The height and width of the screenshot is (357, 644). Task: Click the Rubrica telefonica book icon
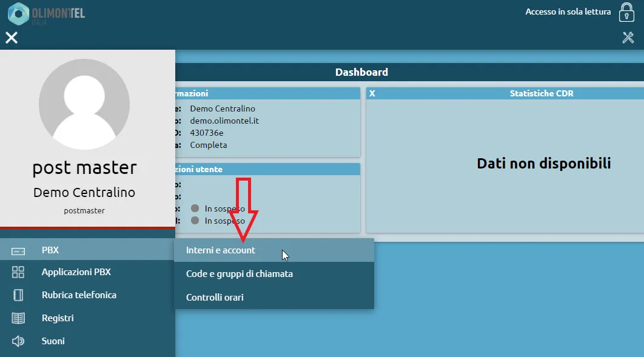[x=18, y=295]
